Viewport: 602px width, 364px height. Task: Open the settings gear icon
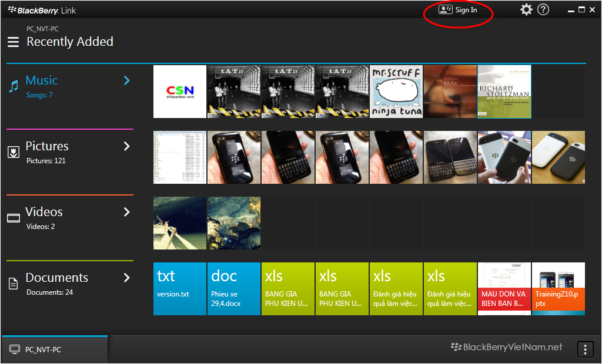[526, 10]
